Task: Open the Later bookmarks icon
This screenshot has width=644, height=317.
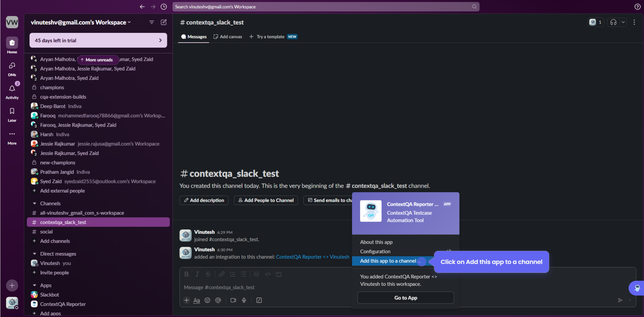Action: click(12, 111)
